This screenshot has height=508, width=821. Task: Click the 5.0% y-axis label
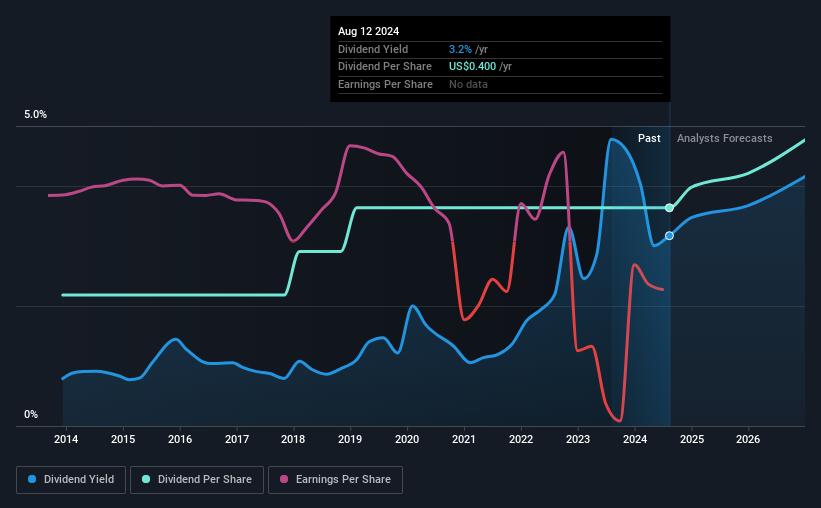pos(35,115)
